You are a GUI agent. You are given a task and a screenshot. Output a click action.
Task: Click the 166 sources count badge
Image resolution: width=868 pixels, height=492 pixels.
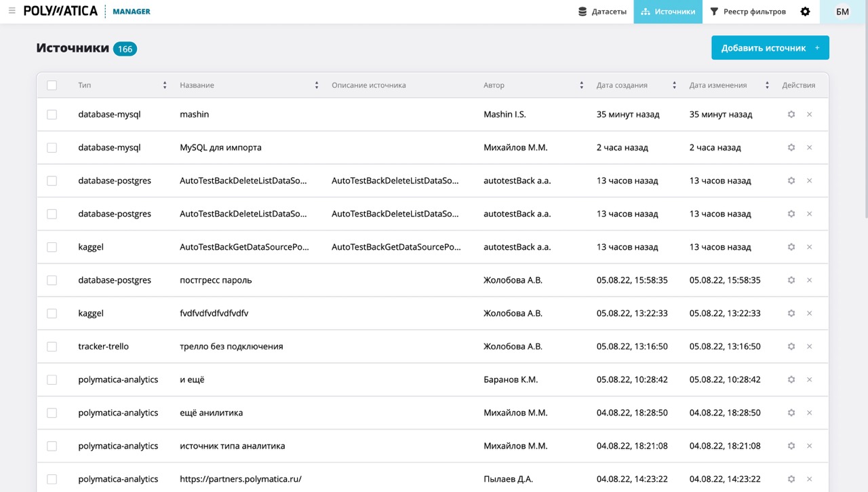[x=125, y=49]
